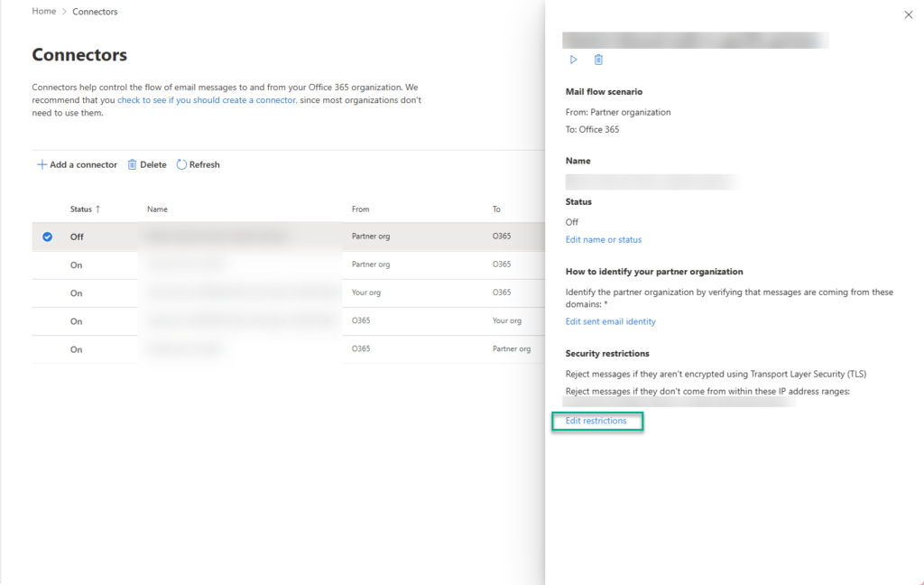Click the To column header
Screen dimensions: 924x585
(496, 209)
